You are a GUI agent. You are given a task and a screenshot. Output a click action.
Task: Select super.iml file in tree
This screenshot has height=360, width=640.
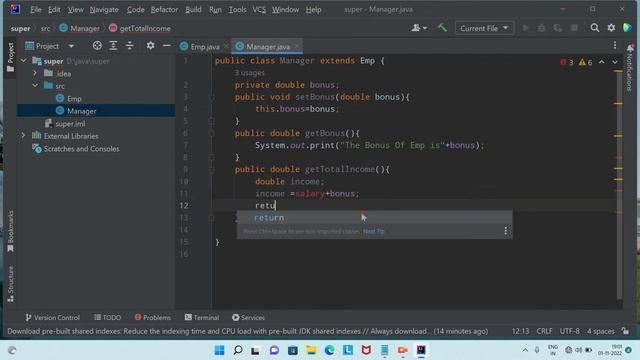coord(70,123)
